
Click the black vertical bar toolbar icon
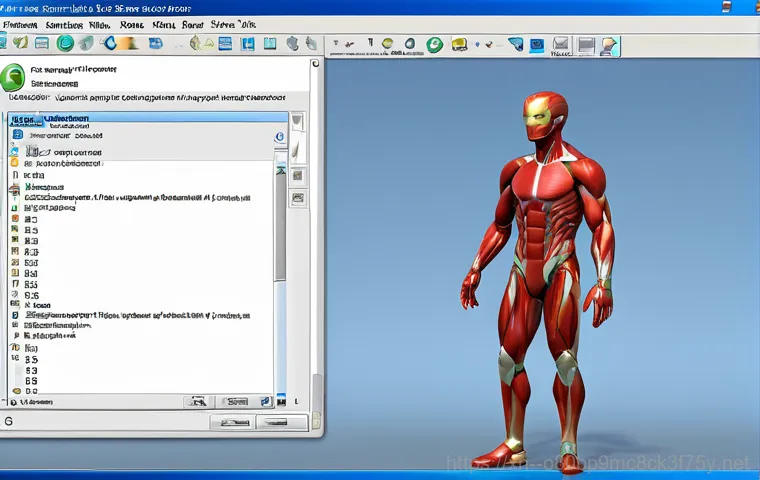[371, 43]
